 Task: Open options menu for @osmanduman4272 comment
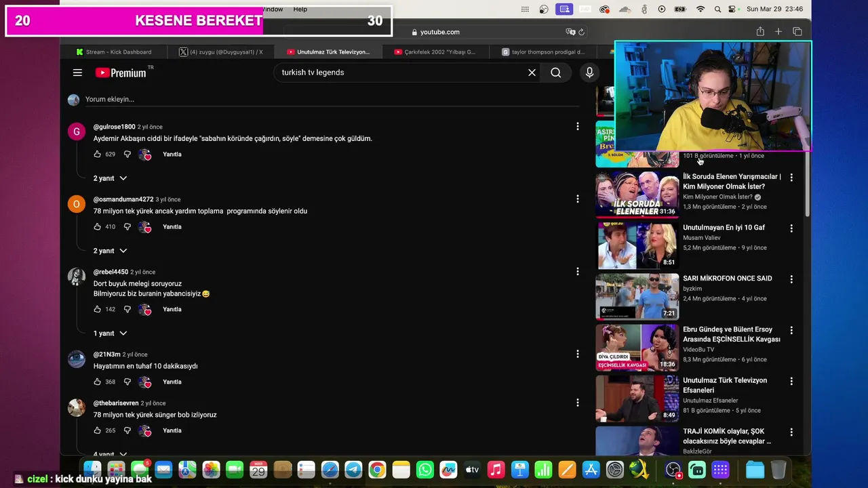(x=578, y=199)
